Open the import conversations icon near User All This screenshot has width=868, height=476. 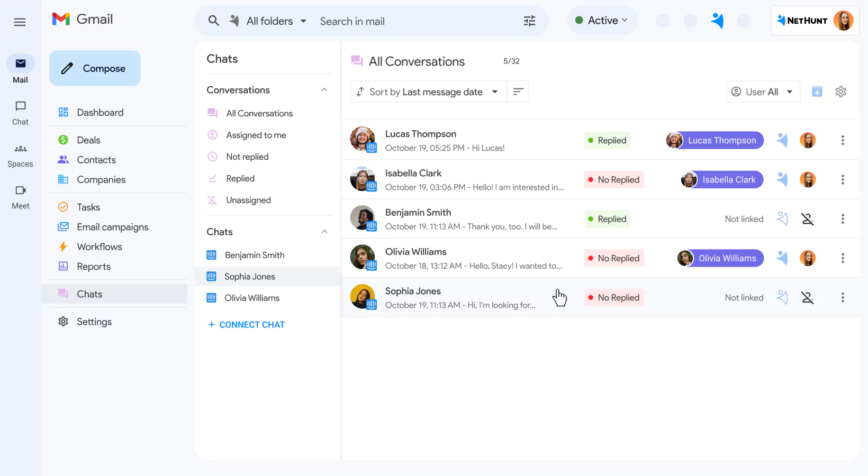pos(817,91)
